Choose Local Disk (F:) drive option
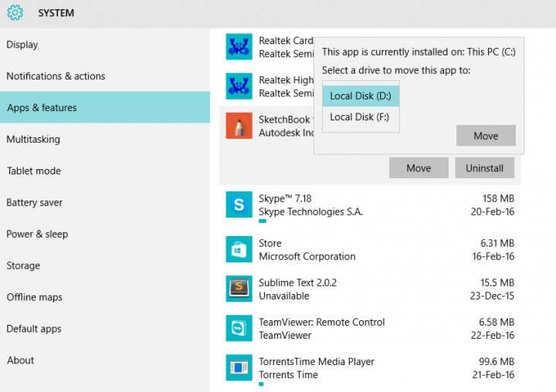556x392 pixels. pos(361,117)
